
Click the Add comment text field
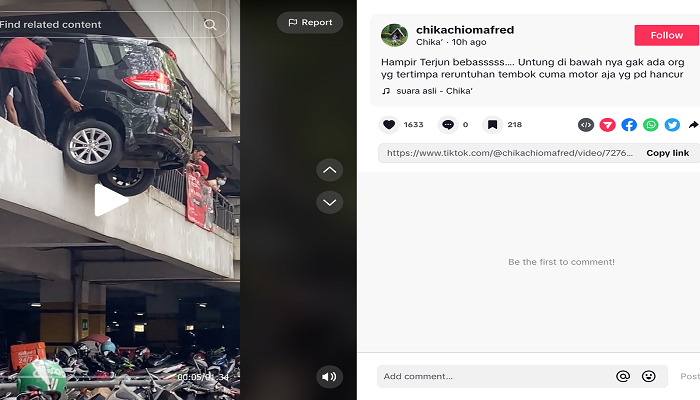point(490,376)
